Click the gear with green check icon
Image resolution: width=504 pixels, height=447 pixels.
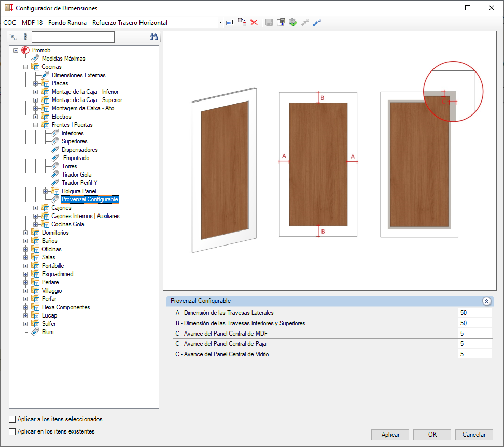coord(293,22)
